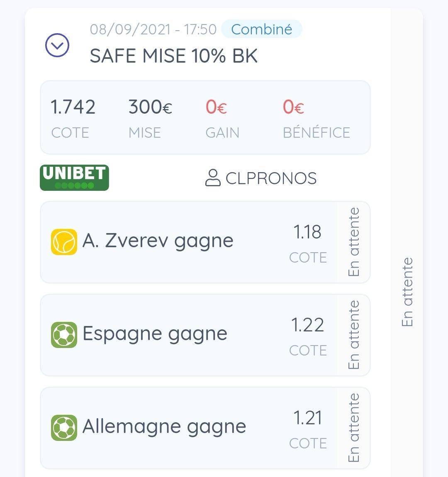Click the SAFE MISE 10% BK title
Image resolution: width=448 pixels, height=477 pixels.
173,56
